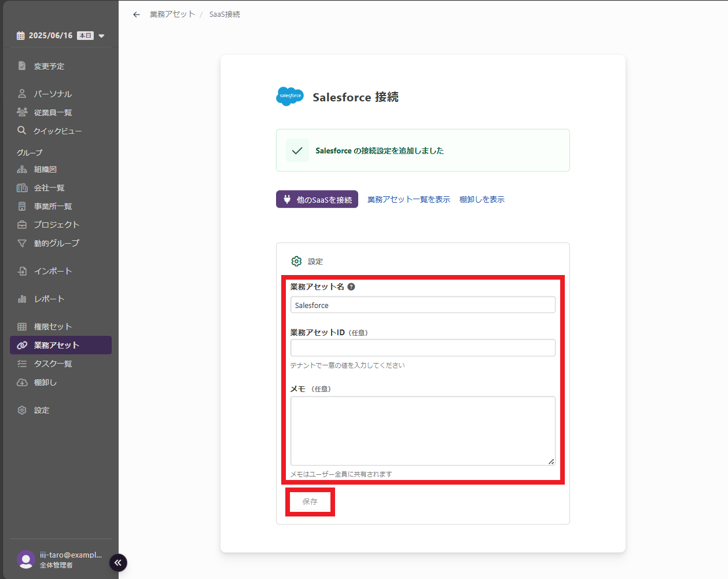Click the calendar icon next to date

[x=21, y=36]
